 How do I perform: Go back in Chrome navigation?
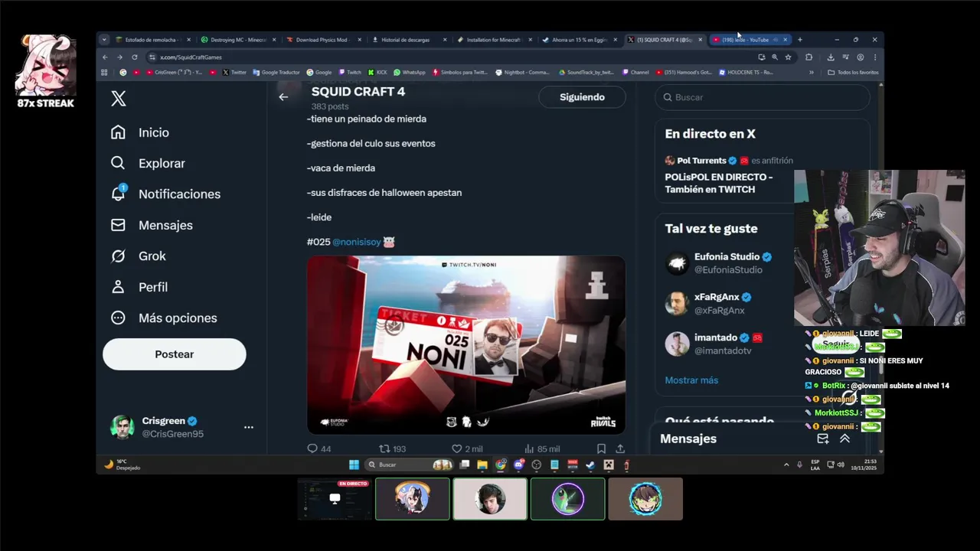pos(106,57)
